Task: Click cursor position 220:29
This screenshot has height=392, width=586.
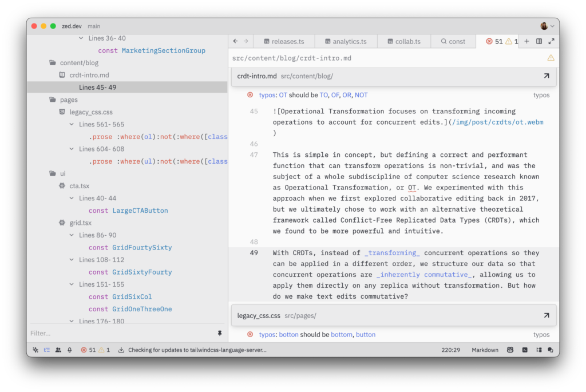Action: point(450,350)
